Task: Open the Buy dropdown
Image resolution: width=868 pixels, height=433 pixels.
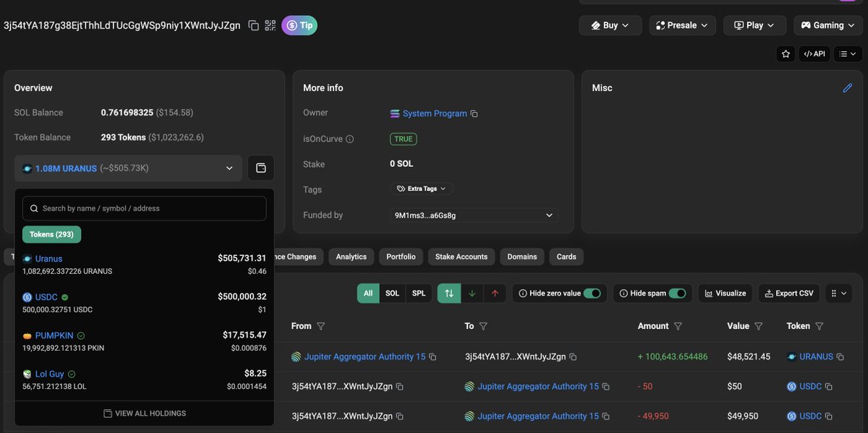Action: [x=610, y=25]
